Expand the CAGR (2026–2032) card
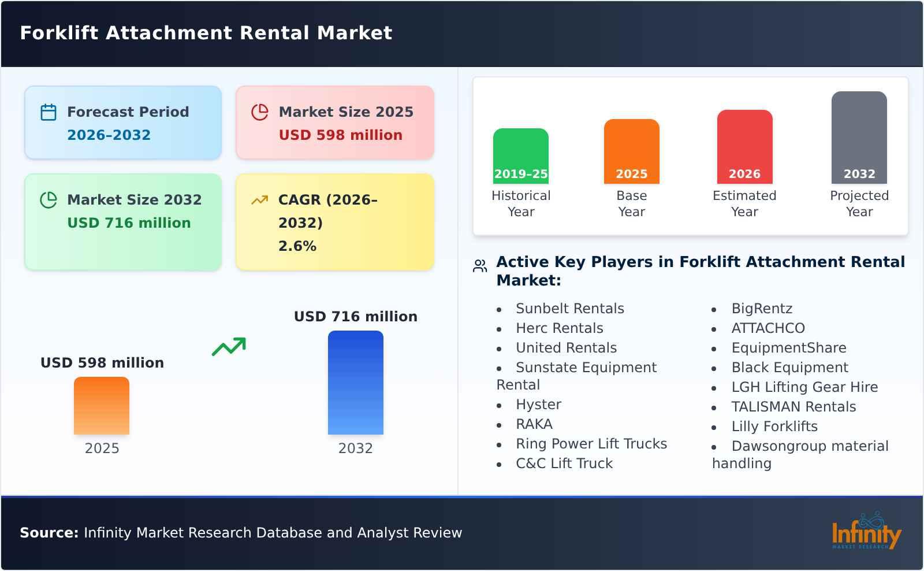Screen dimensions: 924x571 334,221
